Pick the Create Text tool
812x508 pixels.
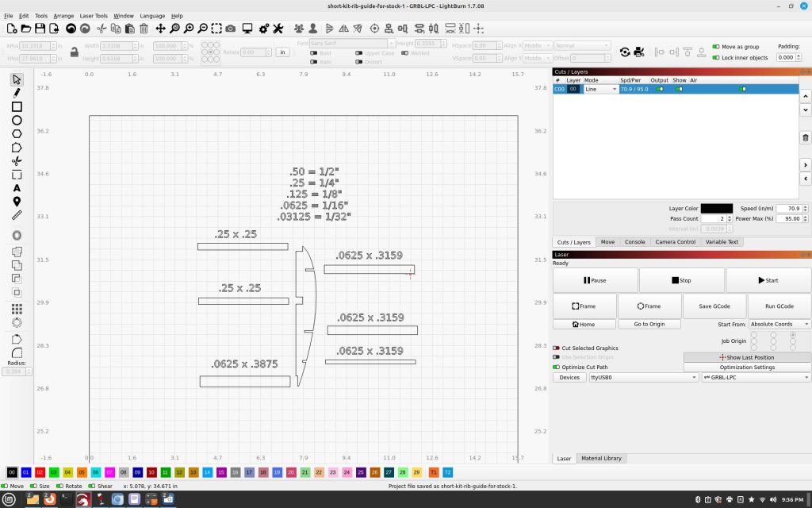[17, 188]
